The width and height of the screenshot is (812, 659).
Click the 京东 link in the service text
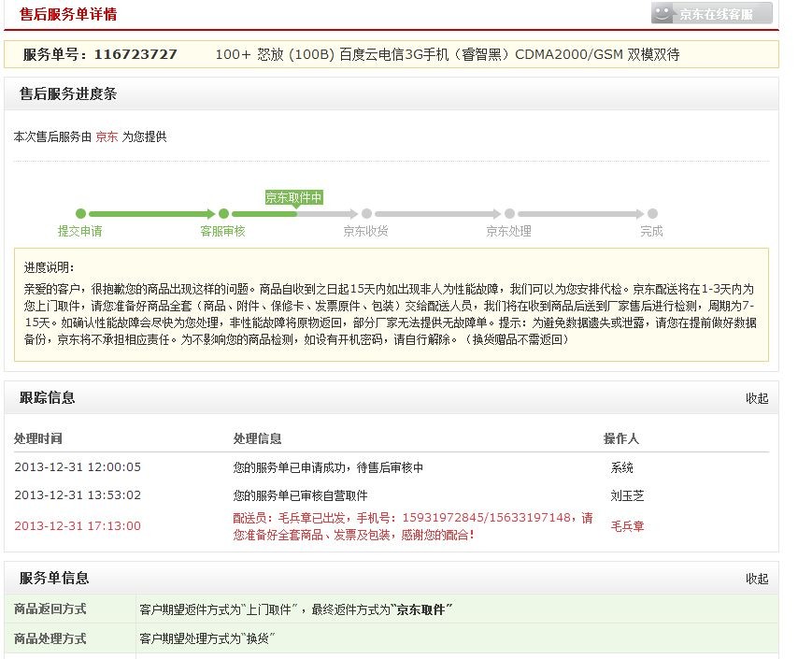(106, 136)
